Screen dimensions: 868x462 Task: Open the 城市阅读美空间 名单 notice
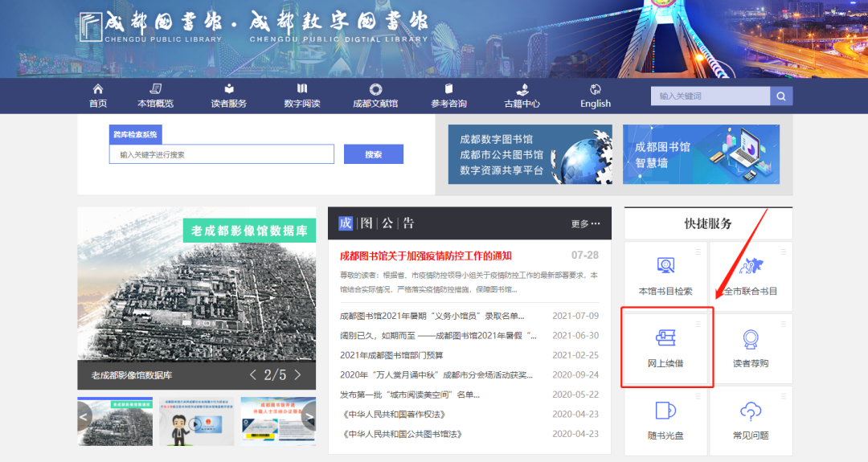[410, 395]
